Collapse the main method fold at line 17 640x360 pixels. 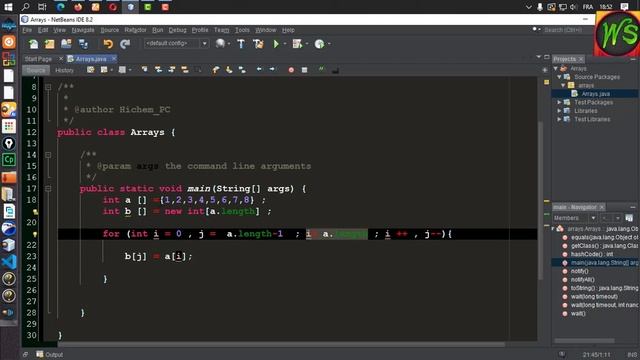pyautogui.click(x=48, y=189)
